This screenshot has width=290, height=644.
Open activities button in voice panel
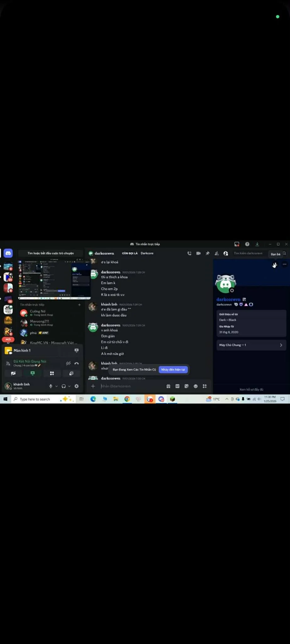pyautogui.click(x=52, y=373)
